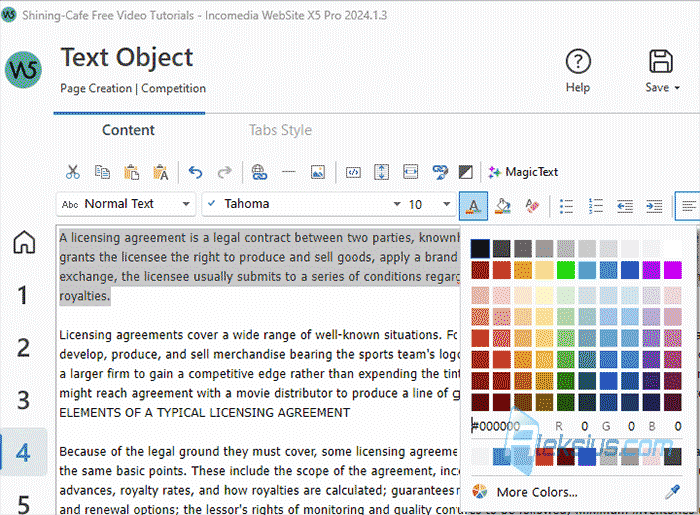Screen dimensions: 700x515
Task: Pick the royal blue swatch in recent colors
Action: click(587, 457)
